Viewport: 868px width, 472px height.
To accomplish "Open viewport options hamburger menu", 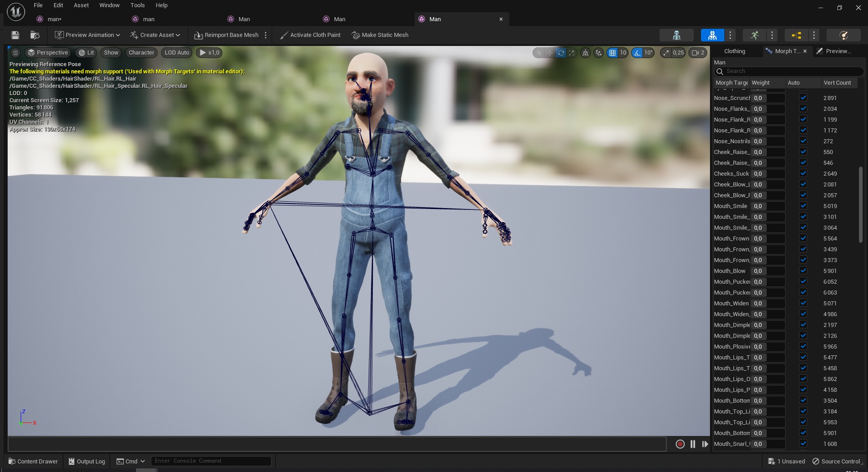I will pos(15,53).
